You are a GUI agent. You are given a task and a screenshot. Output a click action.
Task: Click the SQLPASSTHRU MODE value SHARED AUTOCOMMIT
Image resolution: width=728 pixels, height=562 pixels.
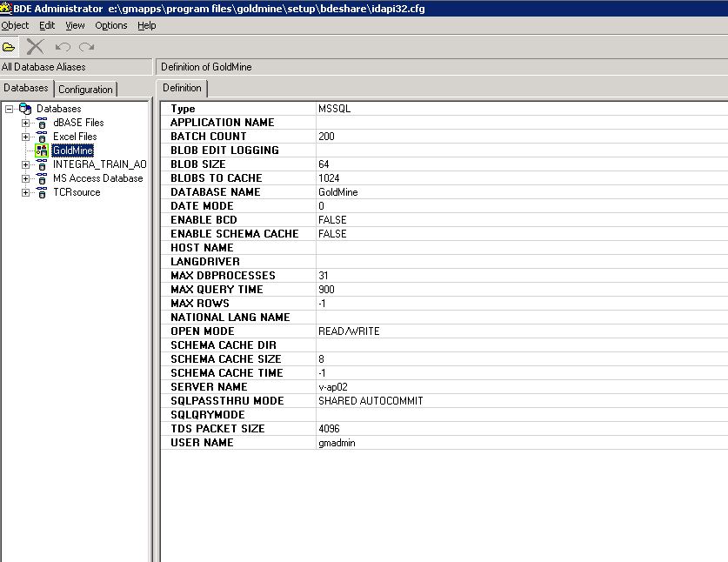point(371,401)
